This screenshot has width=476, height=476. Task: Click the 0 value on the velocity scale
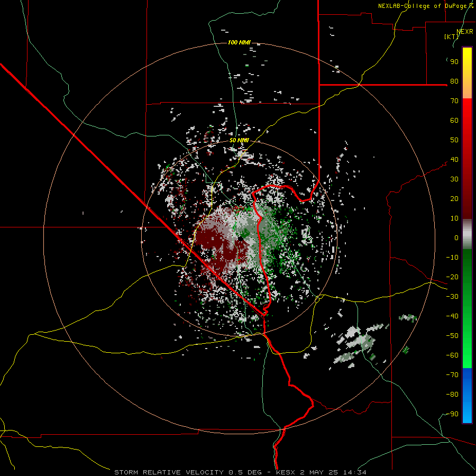pyautogui.click(x=456, y=238)
